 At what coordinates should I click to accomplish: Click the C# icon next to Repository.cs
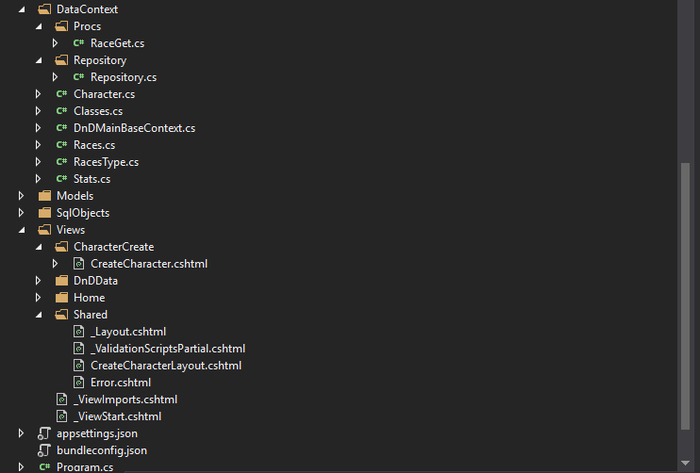78,77
